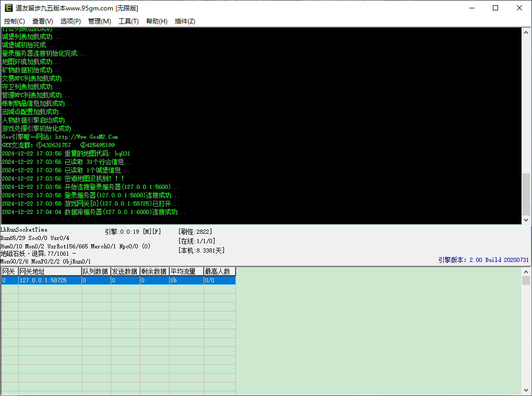Click log line 游戏网关[0] 已打开
Screen dimensions: 532x396
(90, 203)
